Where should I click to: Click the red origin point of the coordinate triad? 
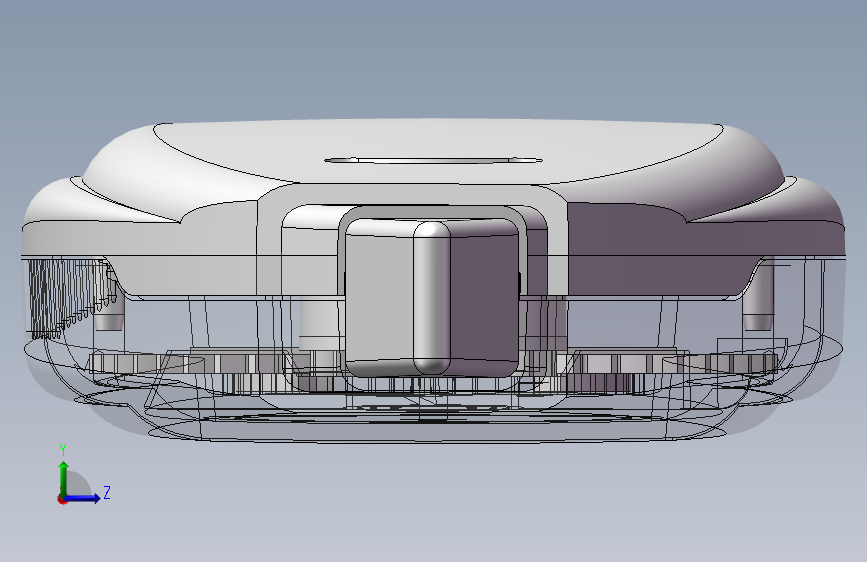(x=62, y=500)
